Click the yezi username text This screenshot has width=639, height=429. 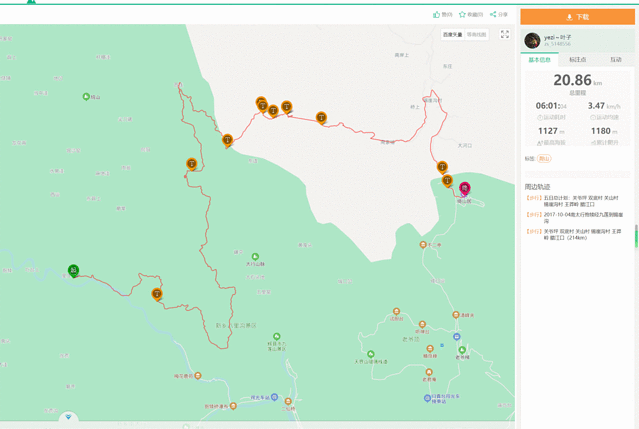click(558, 37)
